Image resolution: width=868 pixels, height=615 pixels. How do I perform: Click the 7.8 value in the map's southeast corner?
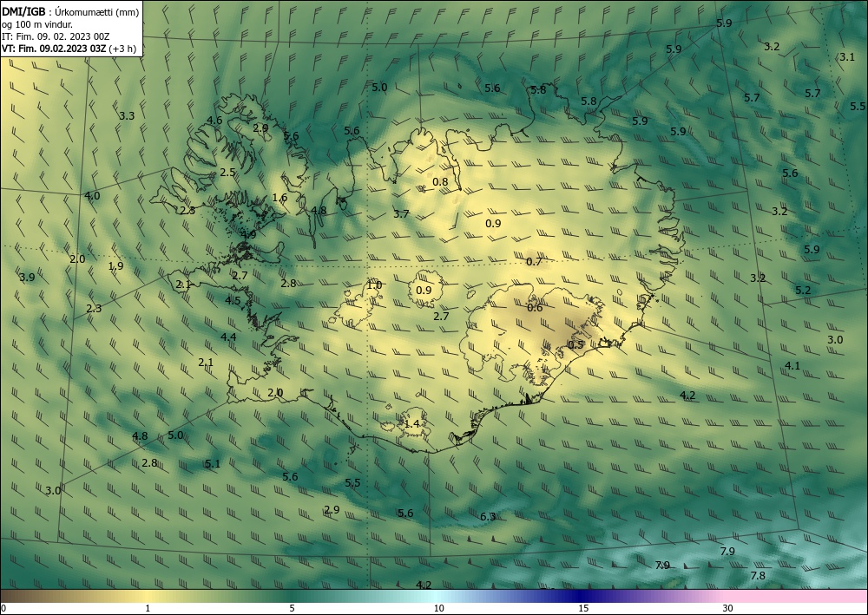758,576
